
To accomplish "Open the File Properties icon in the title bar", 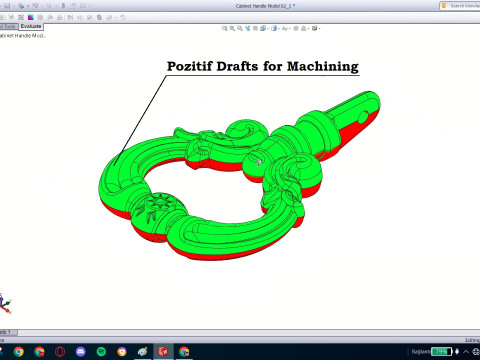I will click(x=73, y=6).
